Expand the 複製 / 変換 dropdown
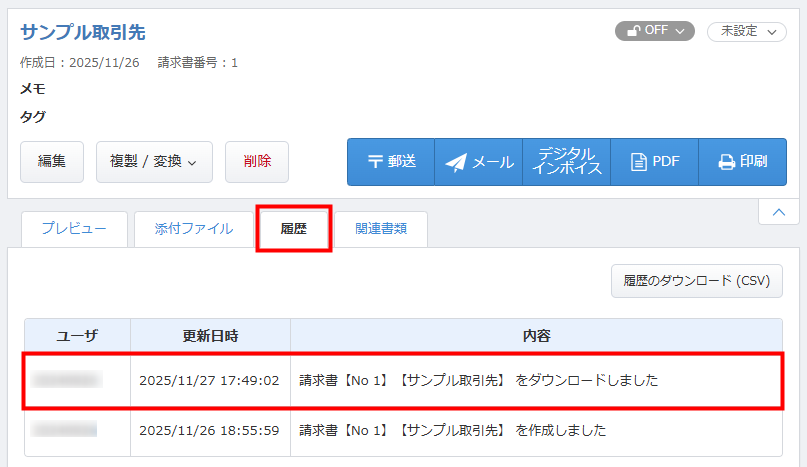 tap(154, 161)
